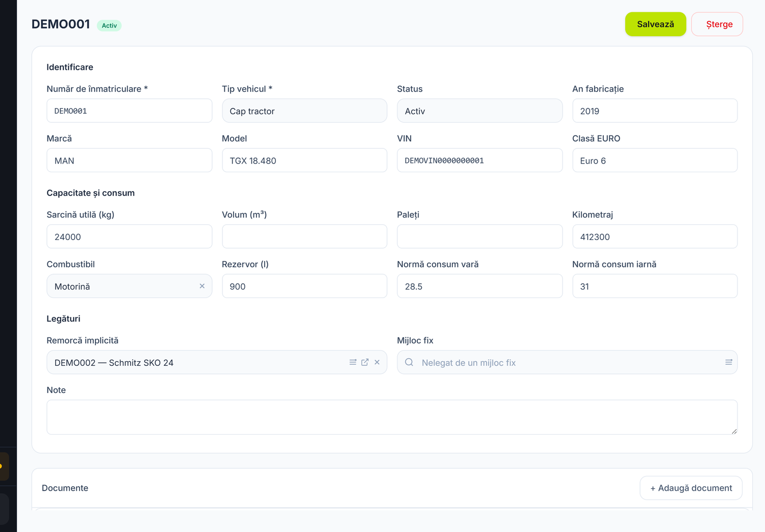Click the Capacitate și consum heading
Image resolution: width=765 pixels, height=532 pixels.
91,193
